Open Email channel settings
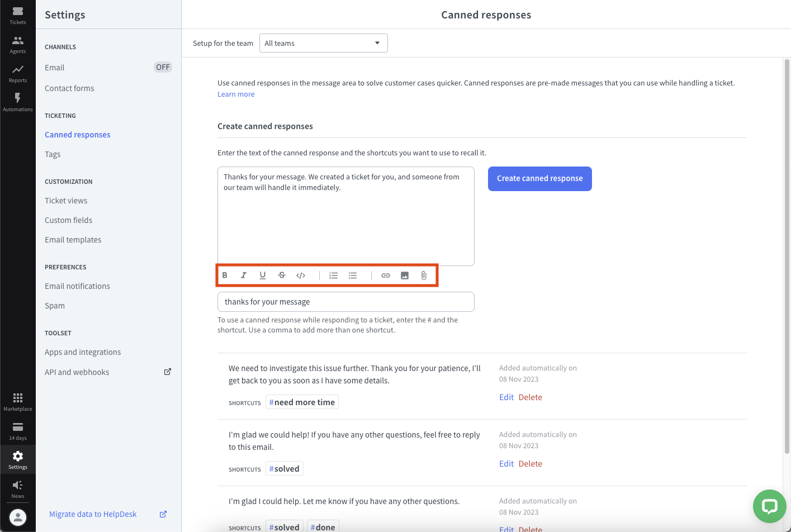791x532 pixels. click(x=54, y=68)
